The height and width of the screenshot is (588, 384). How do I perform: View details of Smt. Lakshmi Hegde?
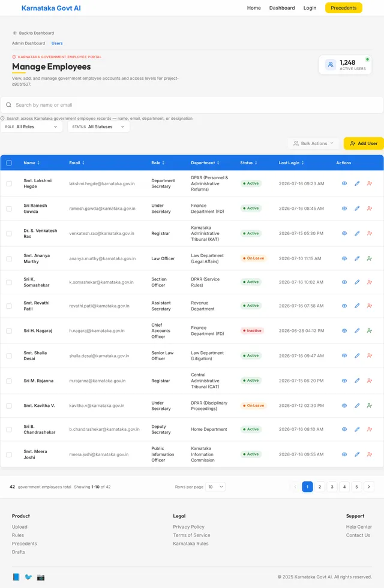click(344, 183)
